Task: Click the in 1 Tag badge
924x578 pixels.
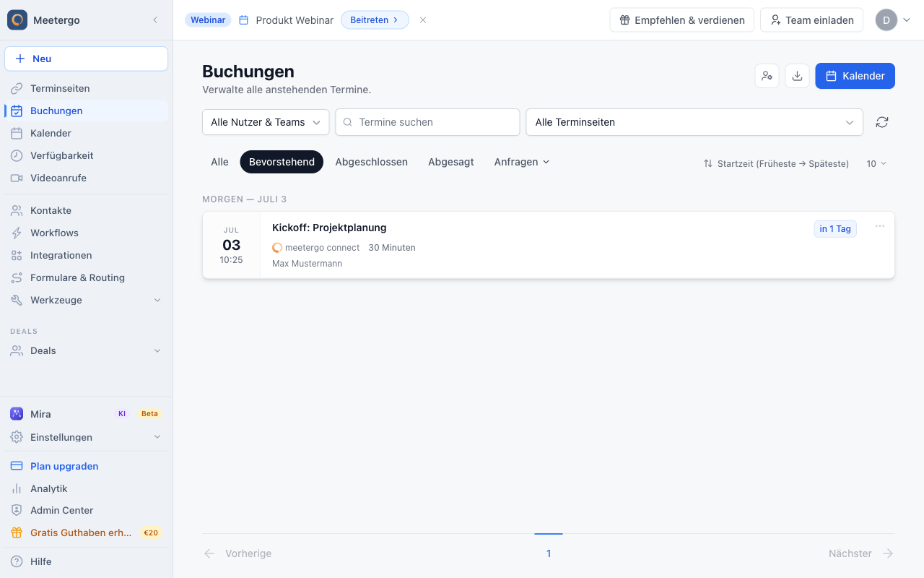Action: tap(835, 229)
